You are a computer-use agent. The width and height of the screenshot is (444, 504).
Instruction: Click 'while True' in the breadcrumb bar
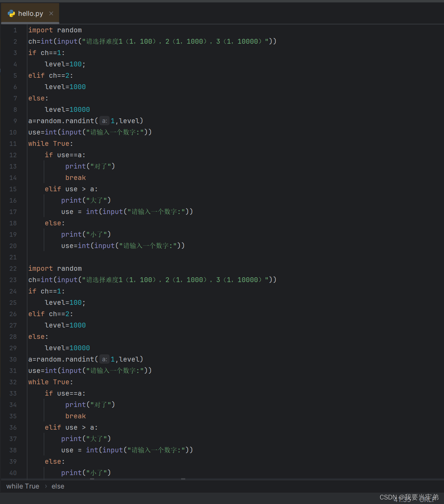[23, 486]
